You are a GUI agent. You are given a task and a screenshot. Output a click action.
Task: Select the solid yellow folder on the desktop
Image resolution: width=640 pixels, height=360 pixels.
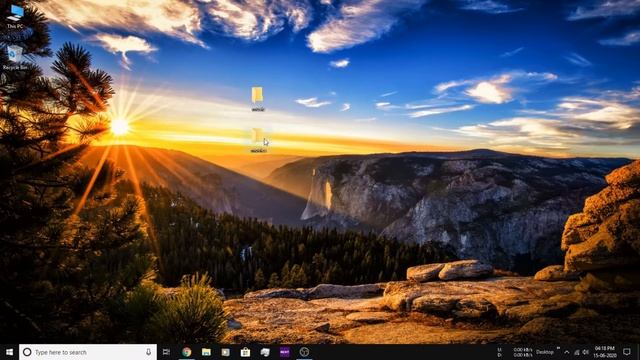[258, 99]
